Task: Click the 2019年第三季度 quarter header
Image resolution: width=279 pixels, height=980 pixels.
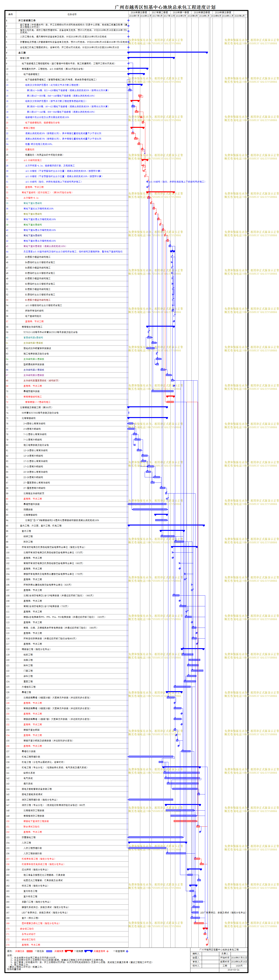Action: (x=223, y=12)
